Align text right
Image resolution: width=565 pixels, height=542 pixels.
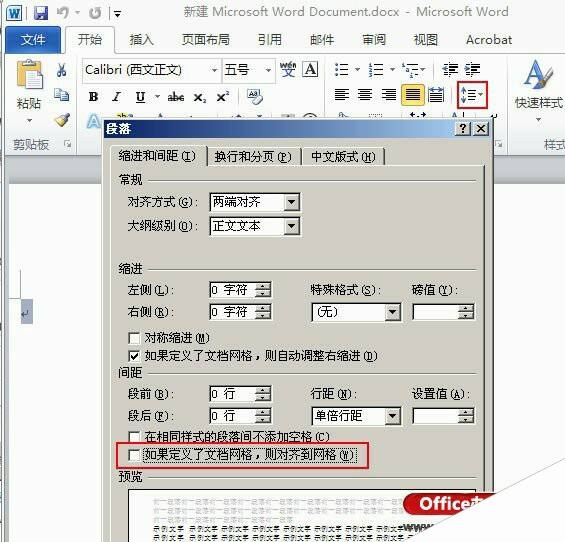pyautogui.click(x=389, y=95)
